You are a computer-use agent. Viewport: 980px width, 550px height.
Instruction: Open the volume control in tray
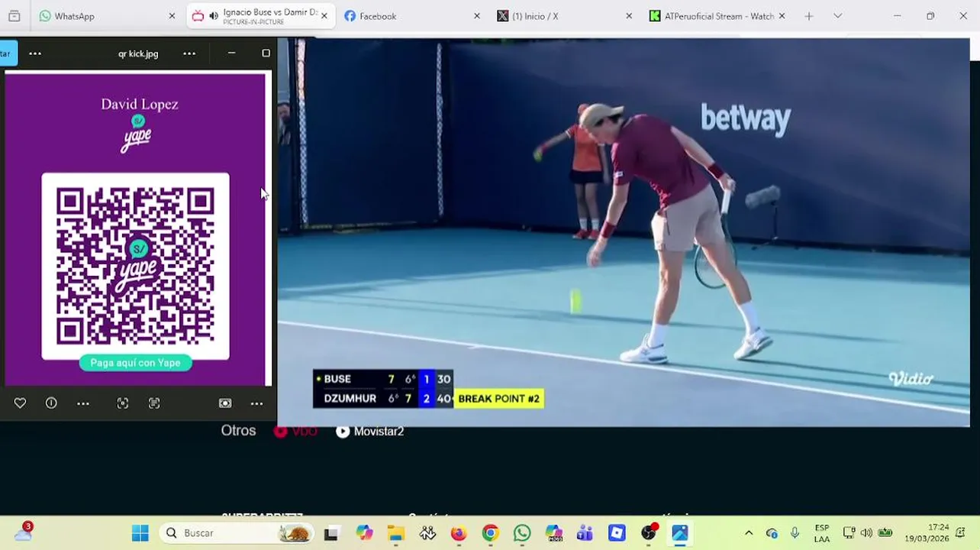(866, 533)
